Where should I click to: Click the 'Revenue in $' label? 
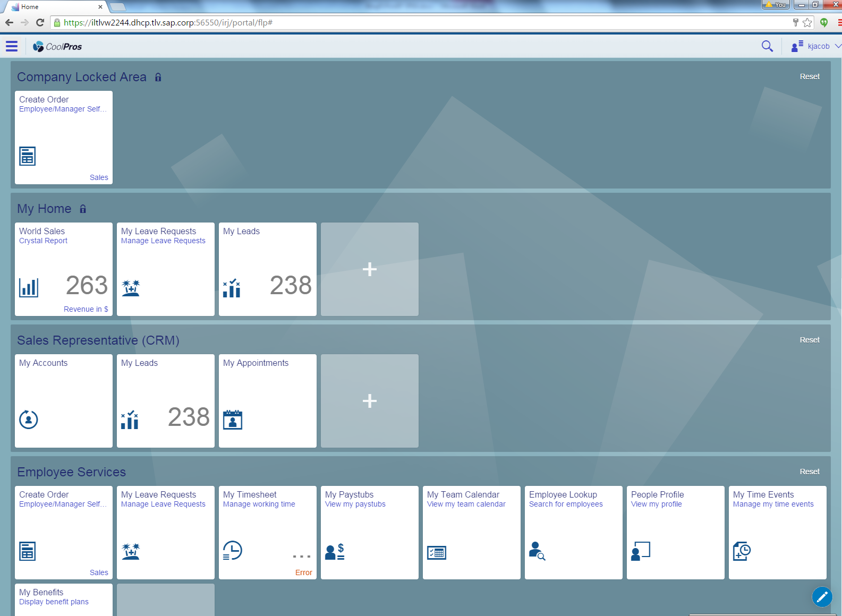coord(86,309)
